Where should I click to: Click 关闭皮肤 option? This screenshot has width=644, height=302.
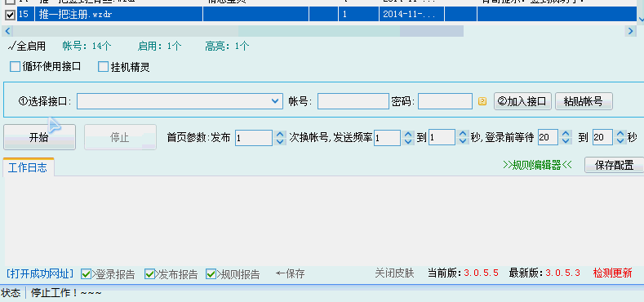click(394, 273)
